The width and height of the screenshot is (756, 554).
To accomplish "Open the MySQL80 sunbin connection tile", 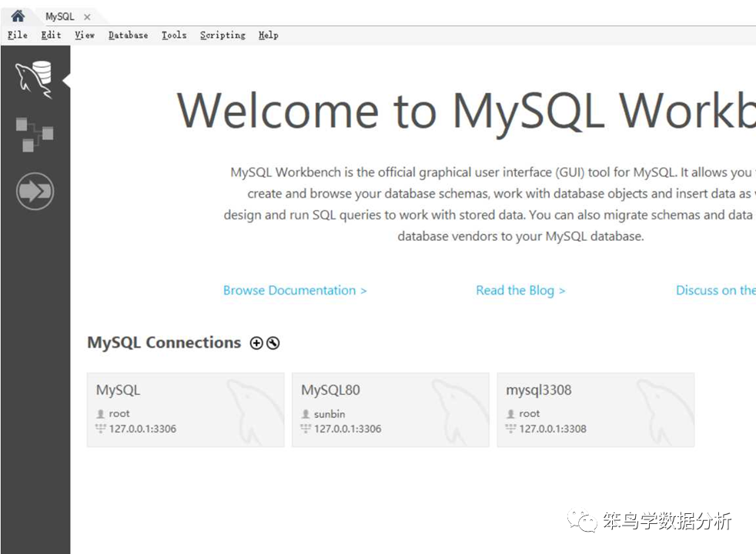I will [x=390, y=410].
